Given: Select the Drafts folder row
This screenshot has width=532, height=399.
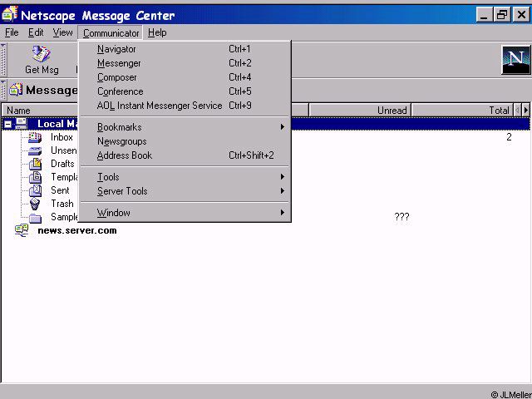Looking at the screenshot, I should coord(265,164).
